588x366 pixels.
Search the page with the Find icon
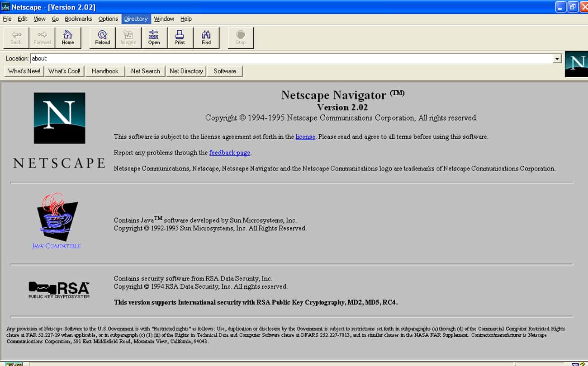206,37
